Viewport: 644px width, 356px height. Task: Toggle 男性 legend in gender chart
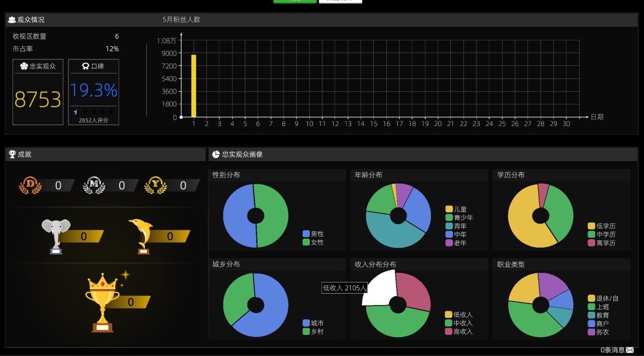(x=313, y=234)
